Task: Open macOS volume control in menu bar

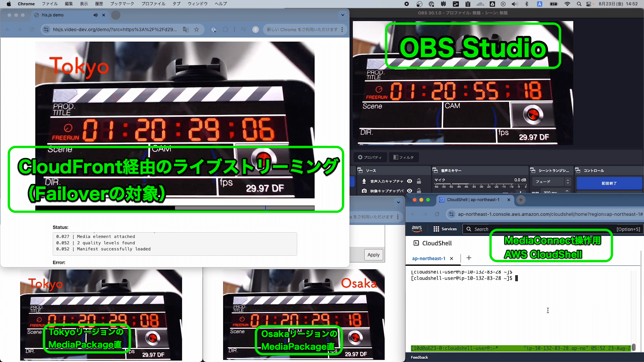Action: pyautogui.click(x=515, y=4)
